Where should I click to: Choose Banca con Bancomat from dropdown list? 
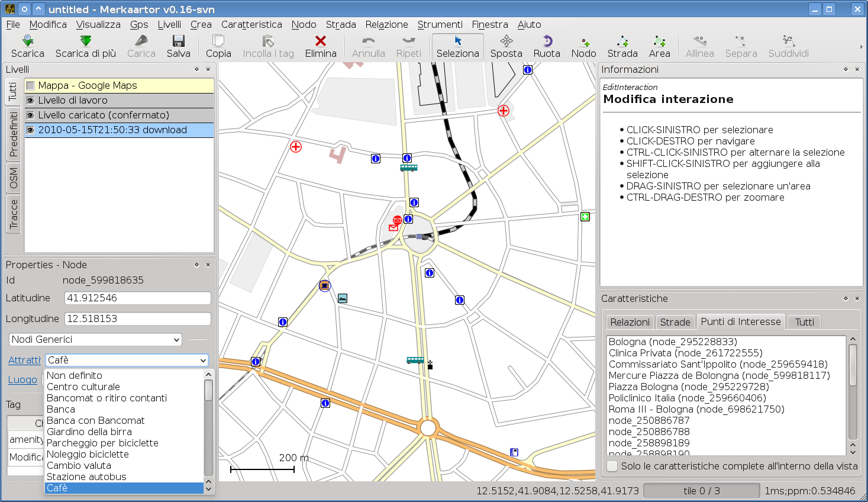95,421
